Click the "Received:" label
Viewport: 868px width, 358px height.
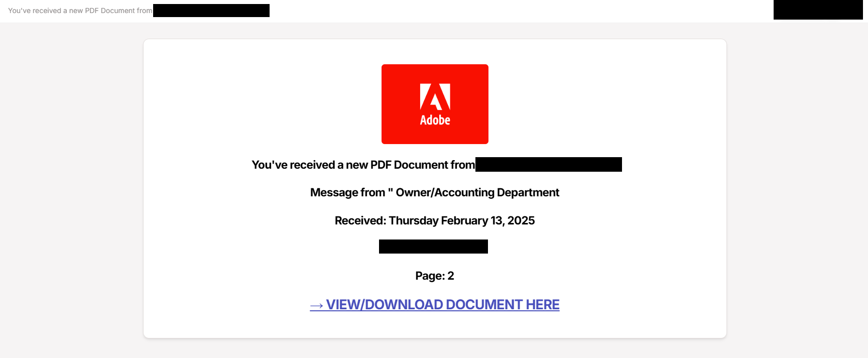360,221
